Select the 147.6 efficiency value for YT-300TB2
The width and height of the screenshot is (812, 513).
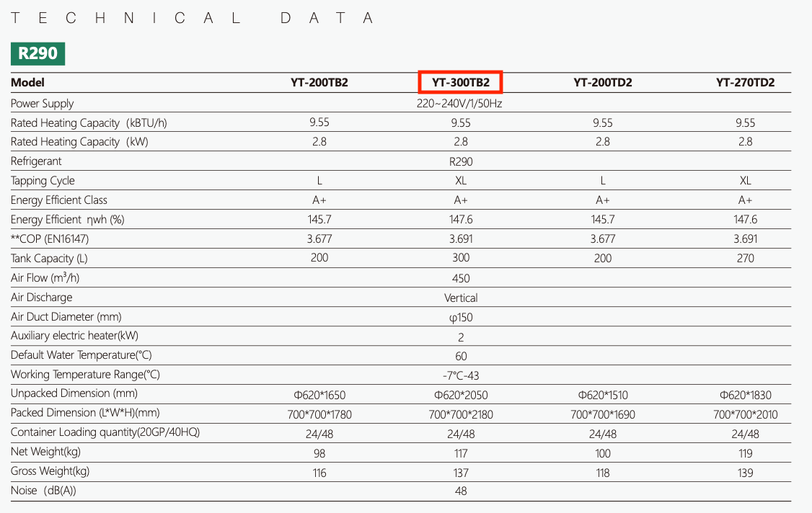coord(461,220)
